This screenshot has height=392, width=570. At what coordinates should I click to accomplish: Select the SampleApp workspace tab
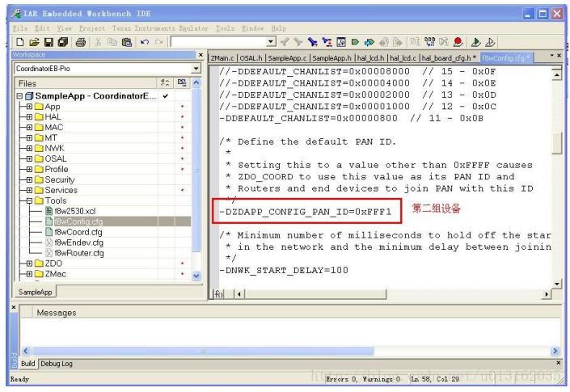pos(36,292)
